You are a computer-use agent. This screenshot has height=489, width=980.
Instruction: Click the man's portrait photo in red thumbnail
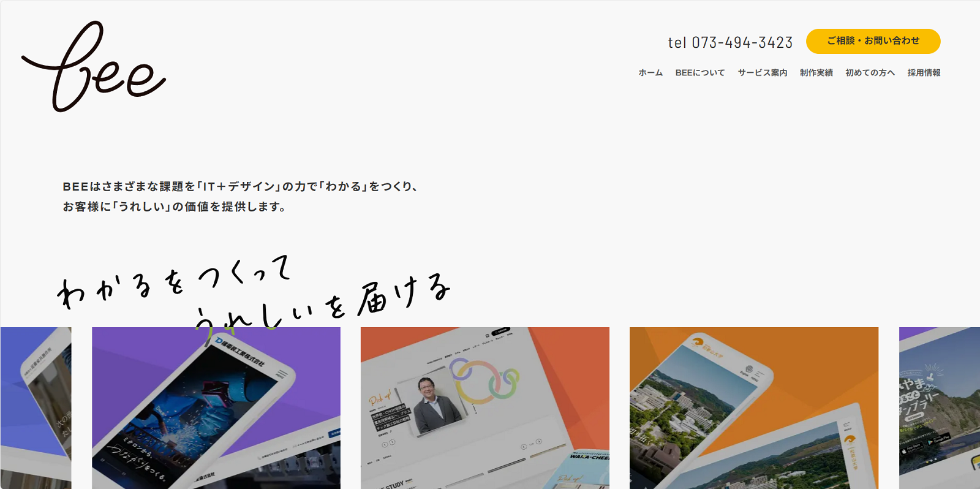click(435, 404)
